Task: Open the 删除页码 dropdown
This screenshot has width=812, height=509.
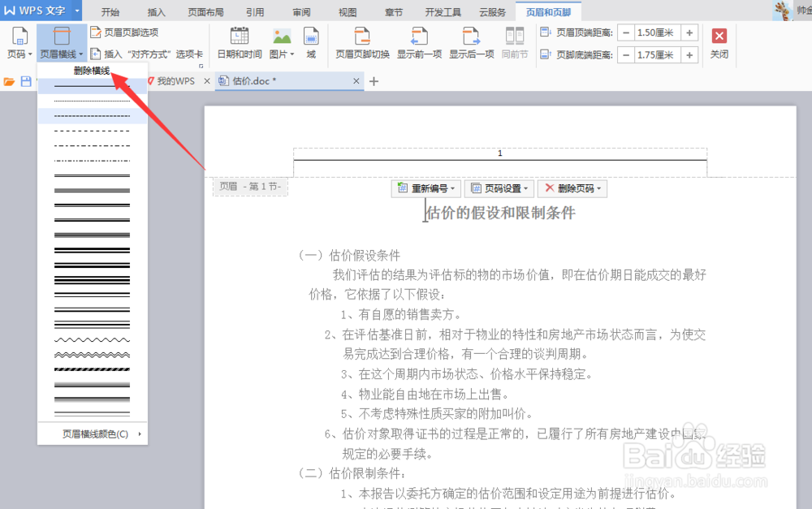Action: coord(572,188)
